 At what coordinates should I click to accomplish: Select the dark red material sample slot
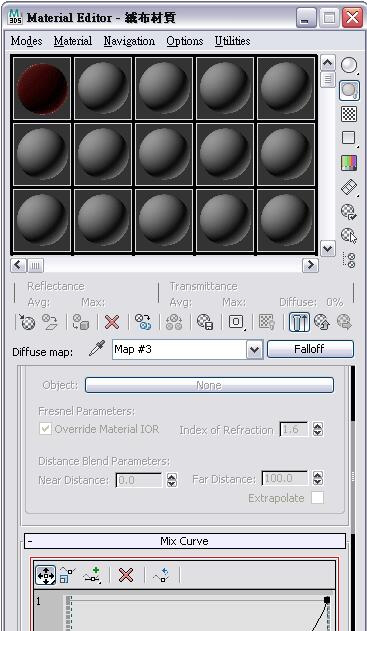pos(42,89)
